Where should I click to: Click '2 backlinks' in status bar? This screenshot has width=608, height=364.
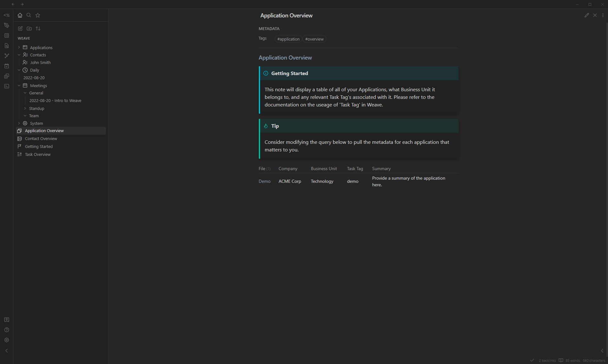pyautogui.click(x=547, y=361)
